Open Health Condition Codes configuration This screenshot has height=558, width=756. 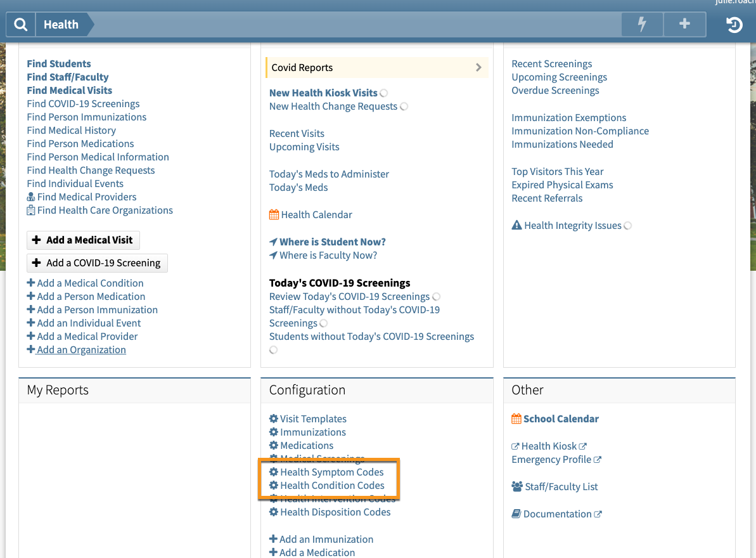(x=332, y=486)
